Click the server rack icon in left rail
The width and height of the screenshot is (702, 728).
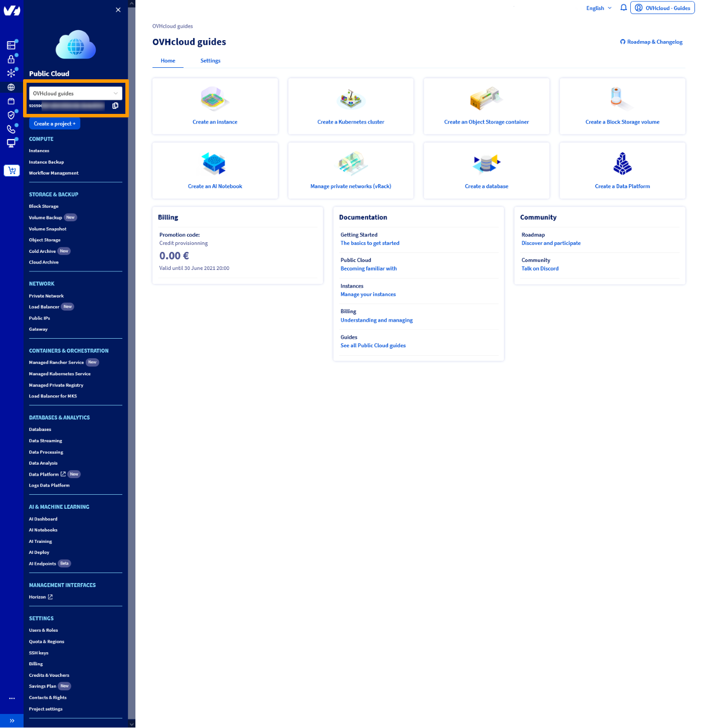(11, 45)
